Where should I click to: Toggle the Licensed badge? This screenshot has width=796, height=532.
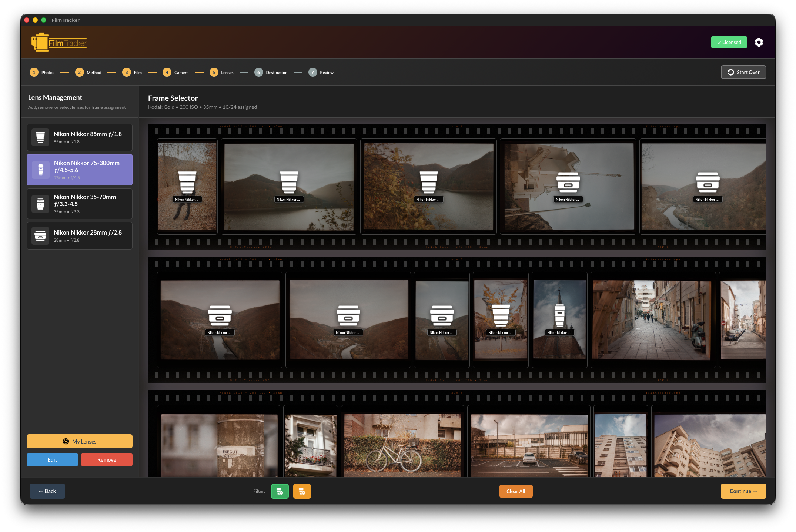point(729,42)
